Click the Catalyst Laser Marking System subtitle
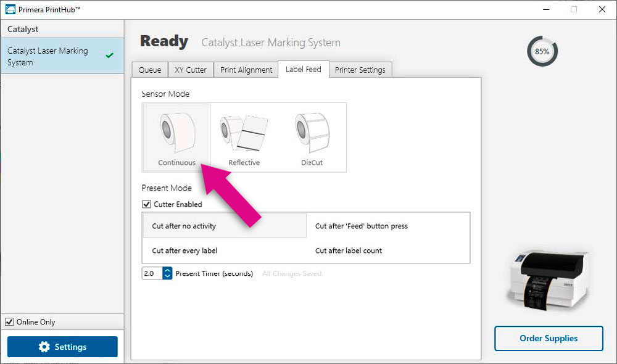Image resolution: width=617 pixels, height=364 pixels. click(271, 43)
